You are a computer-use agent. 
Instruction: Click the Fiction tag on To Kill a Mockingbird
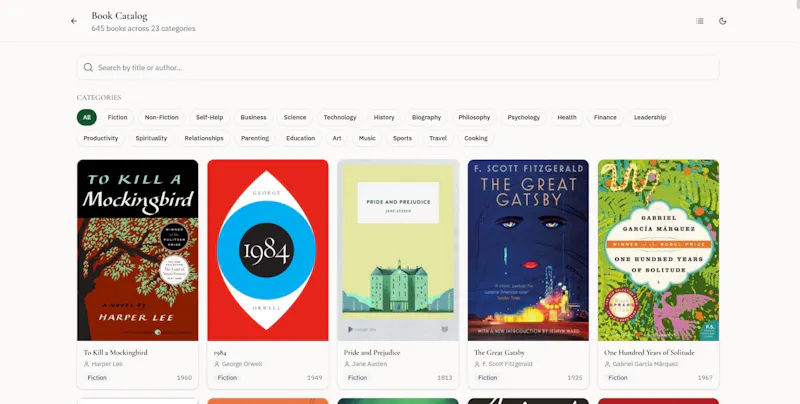97,378
